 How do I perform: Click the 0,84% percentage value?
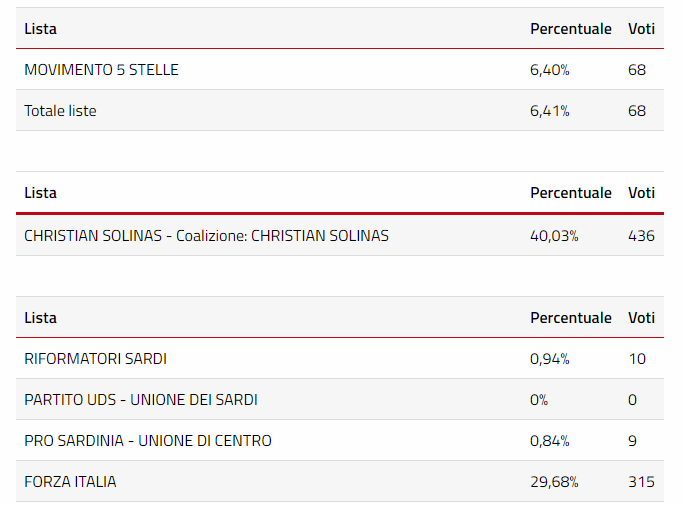549,441
